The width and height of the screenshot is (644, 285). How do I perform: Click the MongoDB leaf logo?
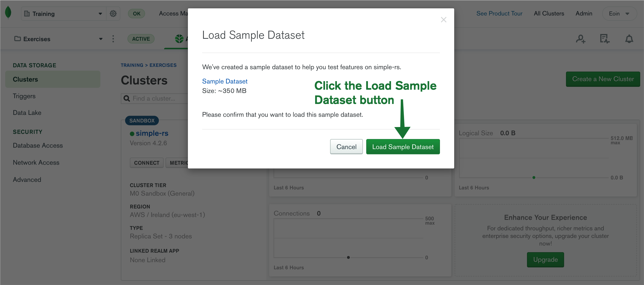(8, 13)
